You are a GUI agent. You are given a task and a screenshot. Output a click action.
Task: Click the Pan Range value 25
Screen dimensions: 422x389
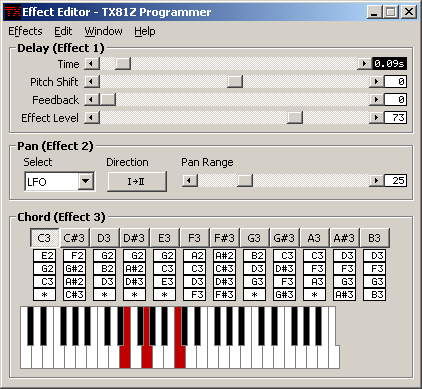(x=395, y=181)
